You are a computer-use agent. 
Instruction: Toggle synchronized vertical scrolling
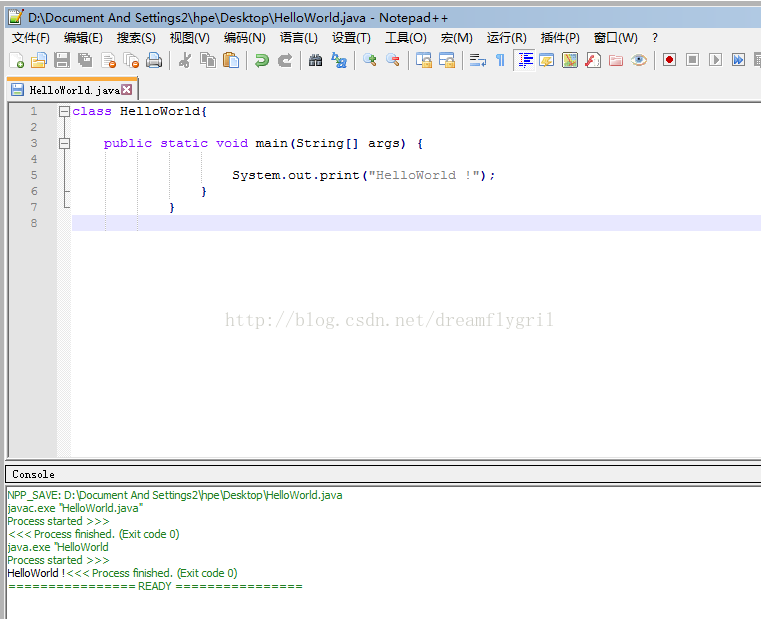point(424,60)
